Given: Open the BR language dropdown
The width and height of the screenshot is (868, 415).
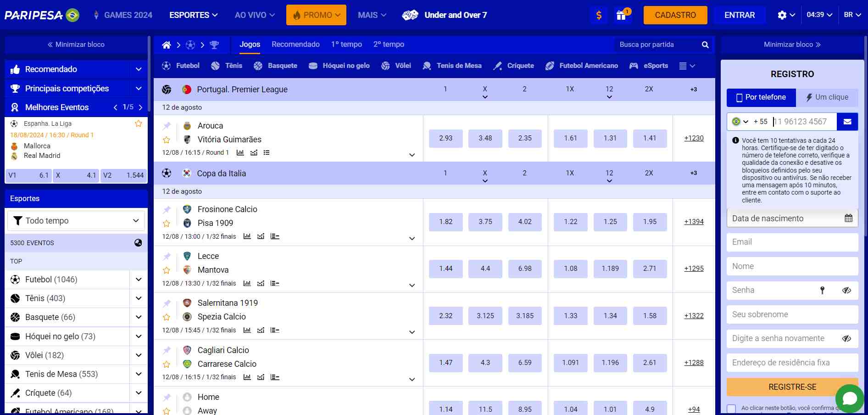Looking at the screenshot, I should point(852,15).
